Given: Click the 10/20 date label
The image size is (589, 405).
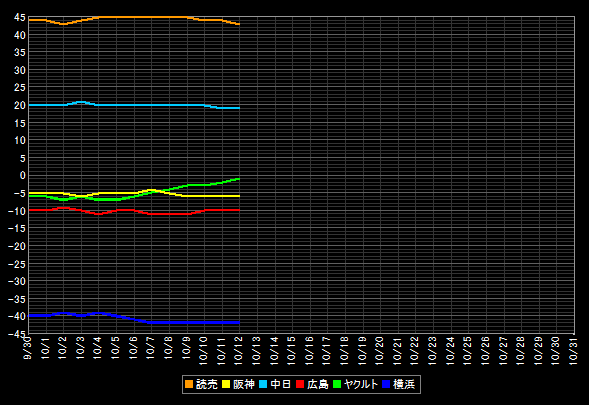Looking at the screenshot, I should click(379, 350).
